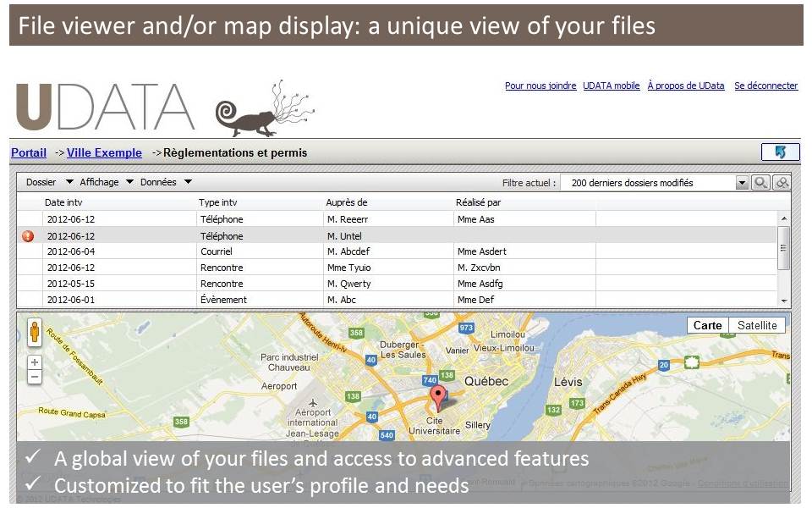Zoom out the map with minus button
This screenshot has height=508, width=812.
point(35,377)
